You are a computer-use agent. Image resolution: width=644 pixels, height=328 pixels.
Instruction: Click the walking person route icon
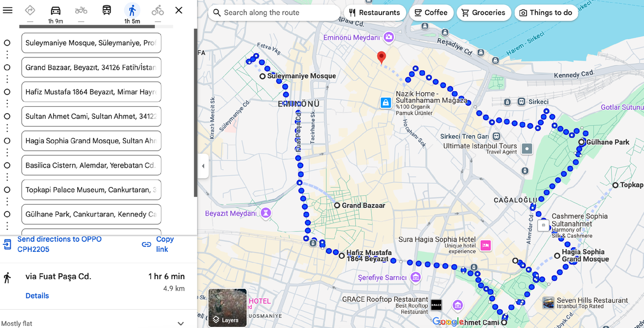7,277
